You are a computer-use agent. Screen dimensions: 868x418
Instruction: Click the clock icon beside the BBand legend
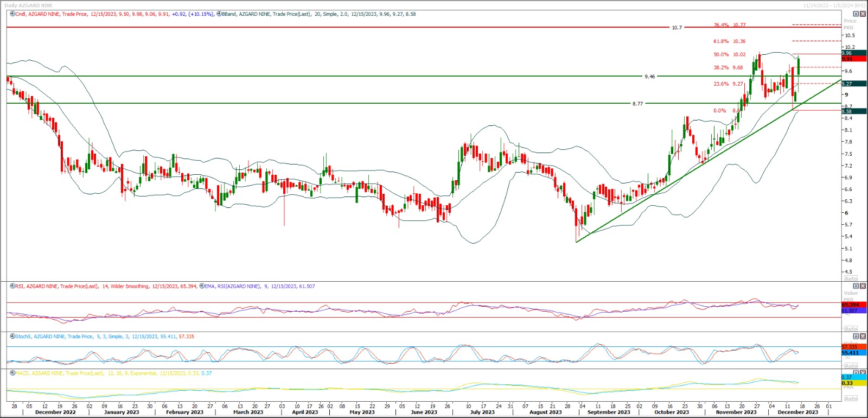[x=219, y=14]
